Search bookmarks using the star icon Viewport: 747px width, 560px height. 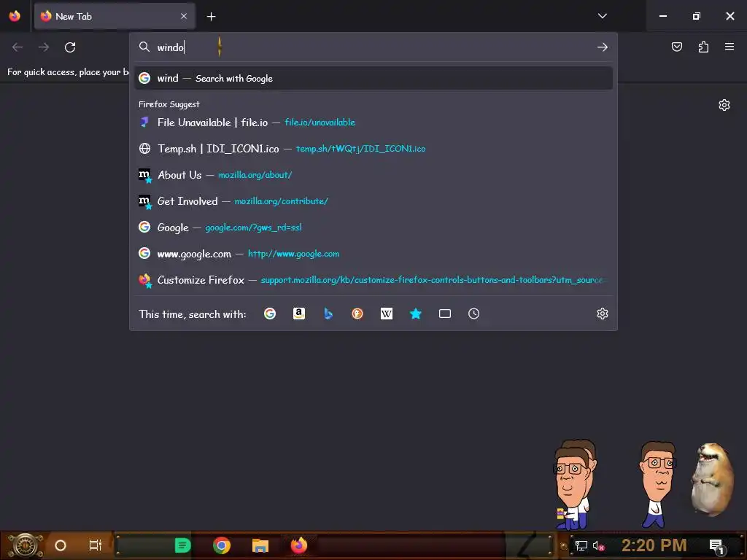pyautogui.click(x=415, y=314)
